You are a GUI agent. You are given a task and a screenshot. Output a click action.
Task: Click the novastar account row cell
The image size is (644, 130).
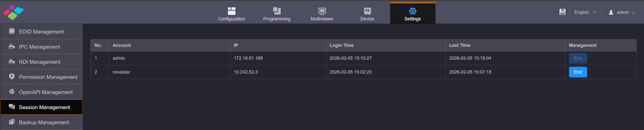tap(121, 72)
